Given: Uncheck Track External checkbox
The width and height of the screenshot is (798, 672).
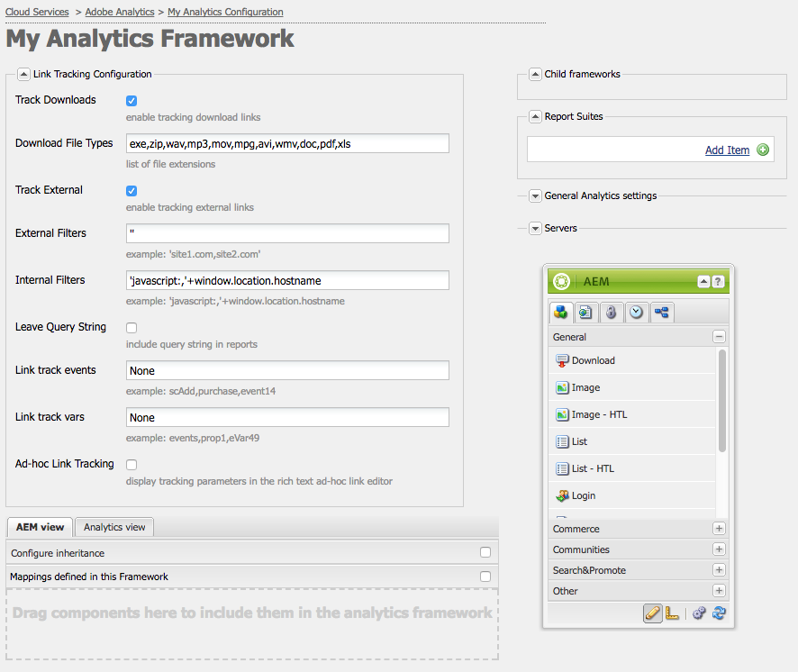Looking at the screenshot, I should click(x=131, y=191).
